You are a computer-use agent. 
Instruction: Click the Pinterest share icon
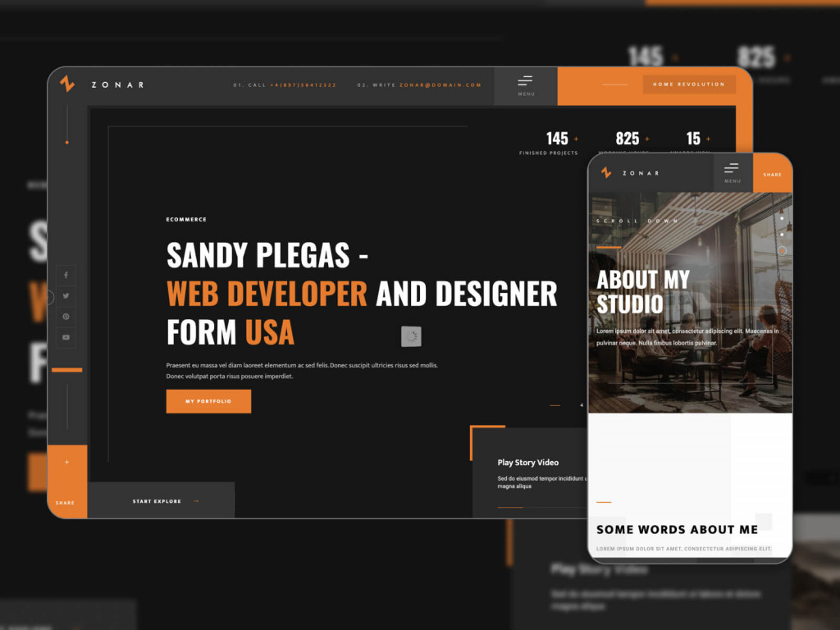click(66, 317)
